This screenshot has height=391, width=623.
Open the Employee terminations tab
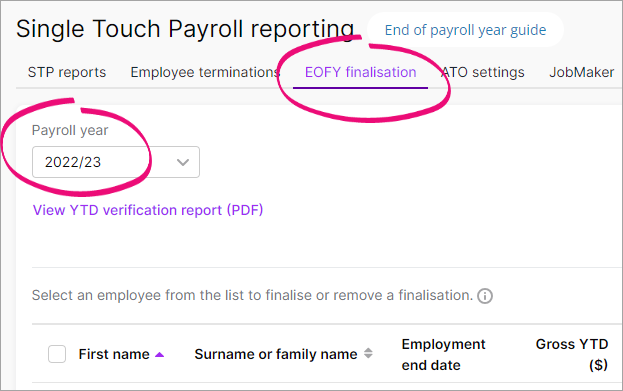click(205, 72)
